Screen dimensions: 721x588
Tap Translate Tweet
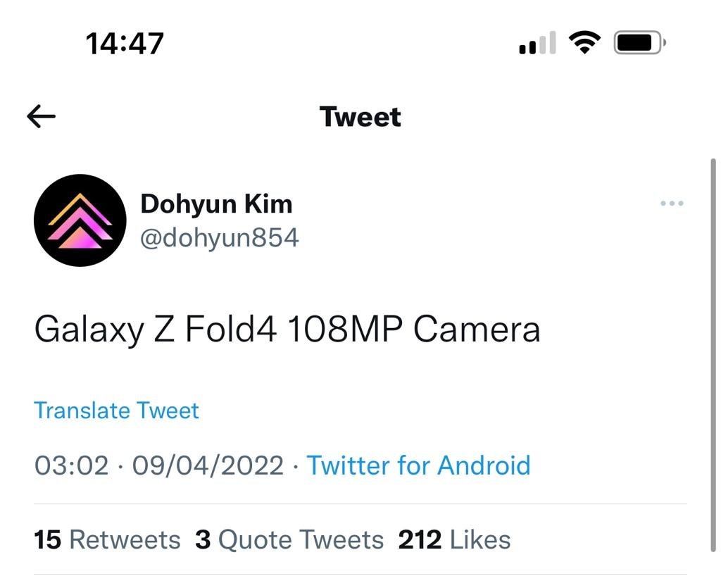tap(115, 410)
